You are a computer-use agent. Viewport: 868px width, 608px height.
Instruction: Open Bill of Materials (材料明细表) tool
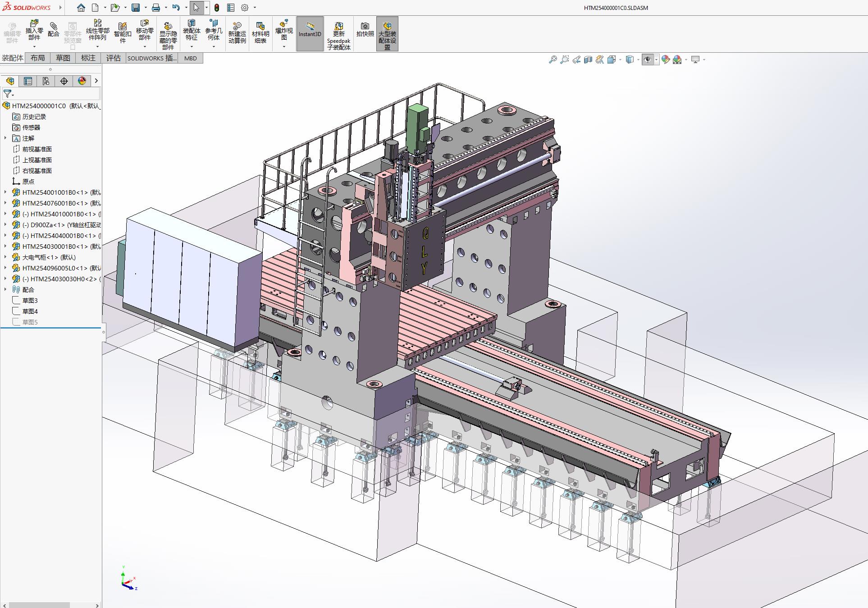point(260,27)
